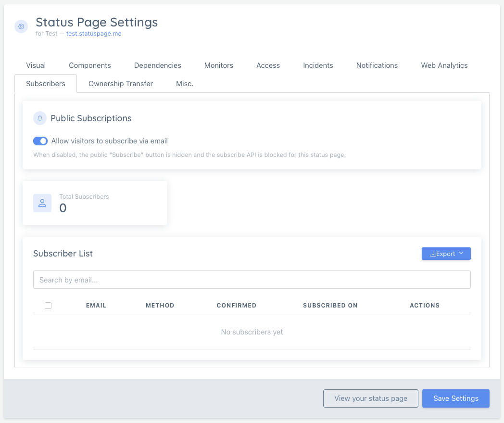504x423 pixels.
Task: Click the bell icon in Public Subscriptions
Action: click(x=40, y=118)
